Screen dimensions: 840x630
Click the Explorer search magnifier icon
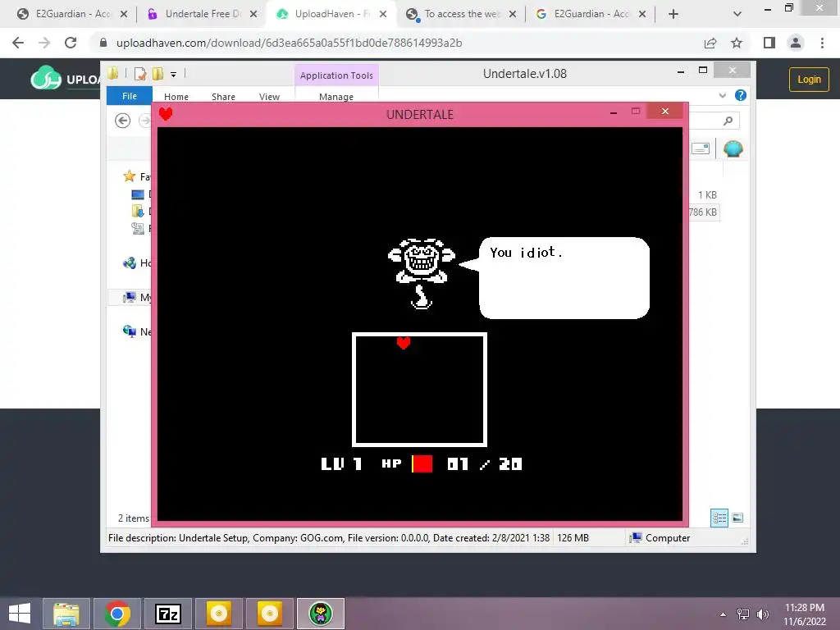[728, 121]
